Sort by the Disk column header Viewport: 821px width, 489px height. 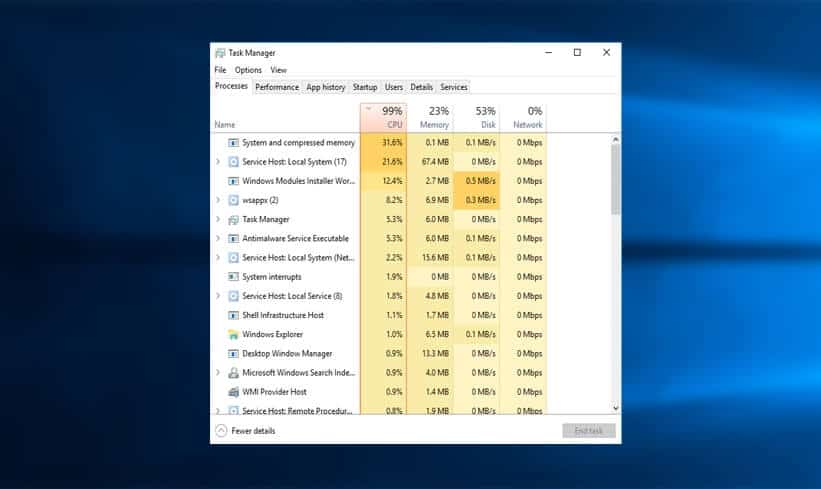click(476, 118)
